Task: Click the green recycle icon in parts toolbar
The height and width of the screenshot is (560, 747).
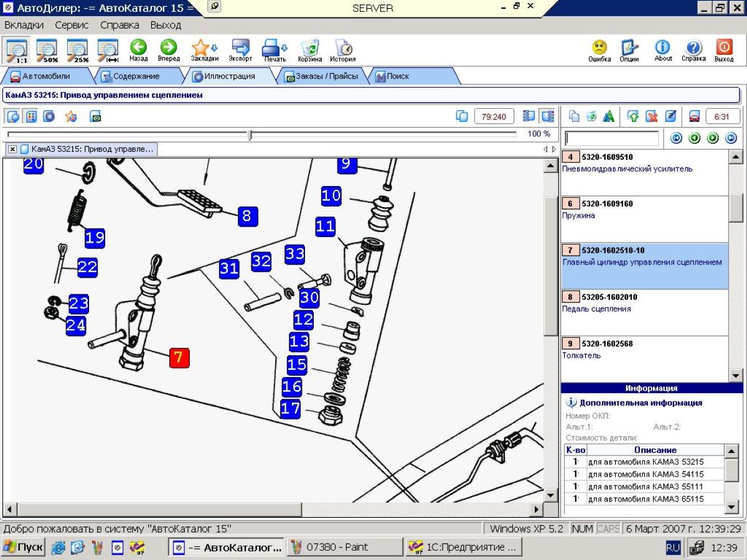Action: coord(591,116)
